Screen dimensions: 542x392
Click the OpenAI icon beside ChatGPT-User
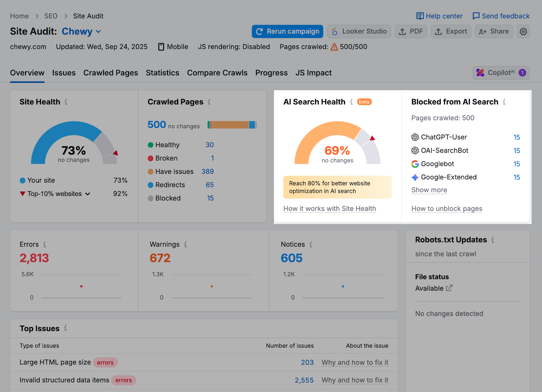point(415,137)
